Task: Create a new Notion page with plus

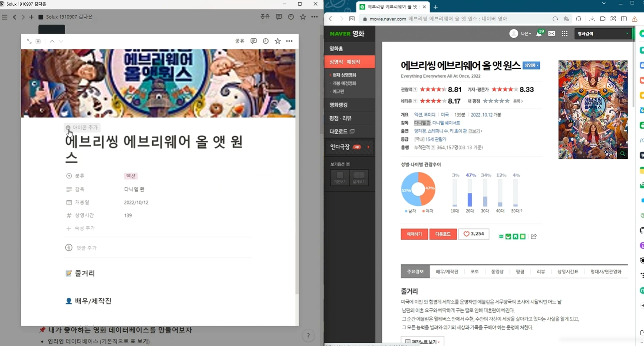Action: click(31, 17)
